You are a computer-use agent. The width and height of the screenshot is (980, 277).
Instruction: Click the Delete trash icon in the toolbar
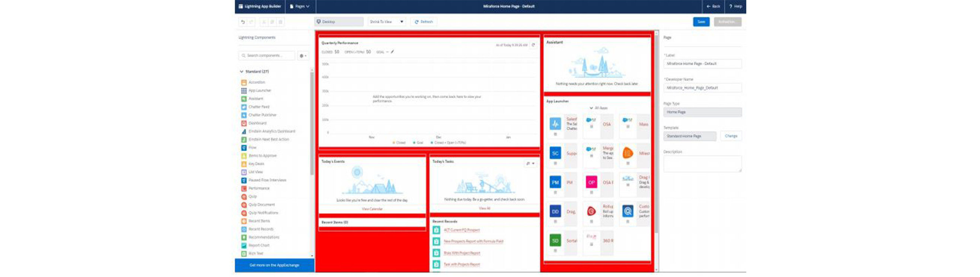(281, 22)
